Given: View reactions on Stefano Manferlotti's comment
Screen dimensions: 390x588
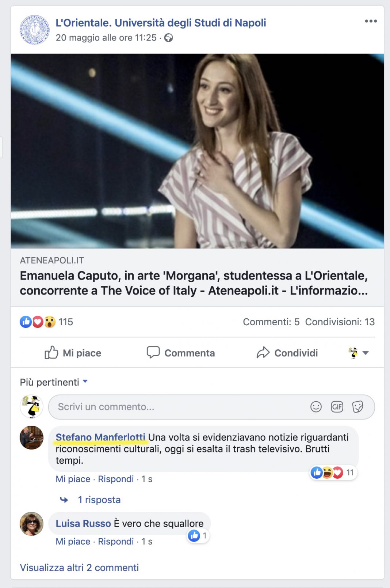Looking at the screenshot, I should point(332,473).
